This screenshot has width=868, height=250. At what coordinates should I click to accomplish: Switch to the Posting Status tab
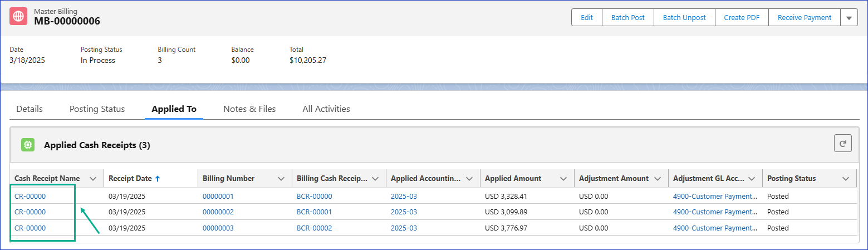(97, 109)
